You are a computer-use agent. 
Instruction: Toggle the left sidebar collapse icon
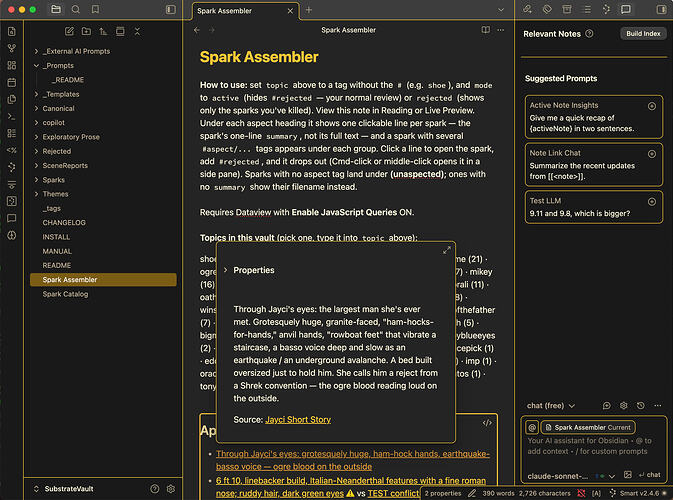170,9
